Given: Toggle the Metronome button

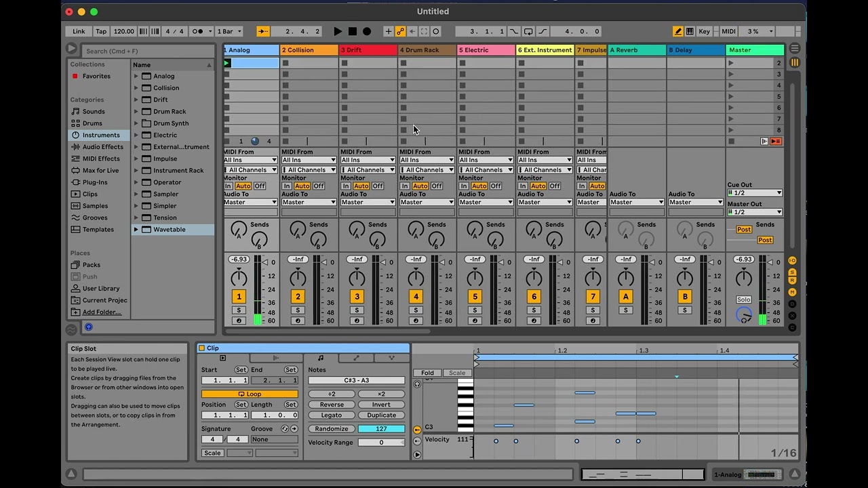Looking at the screenshot, I should (201, 31).
